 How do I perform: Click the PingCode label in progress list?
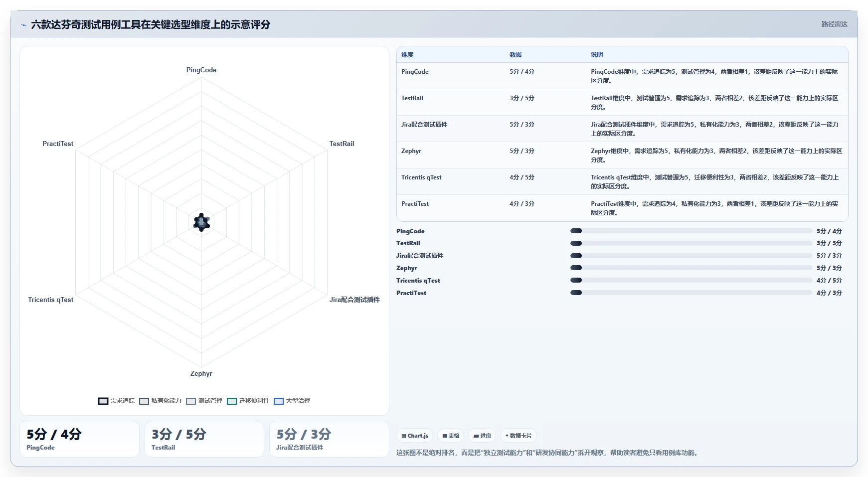410,231
